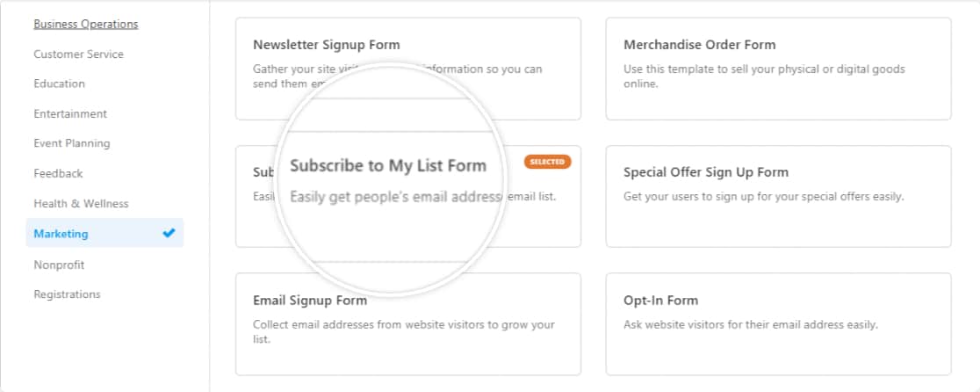Select the Merchandise Order Form template
980x392 pixels.
click(x=699, y=45)
